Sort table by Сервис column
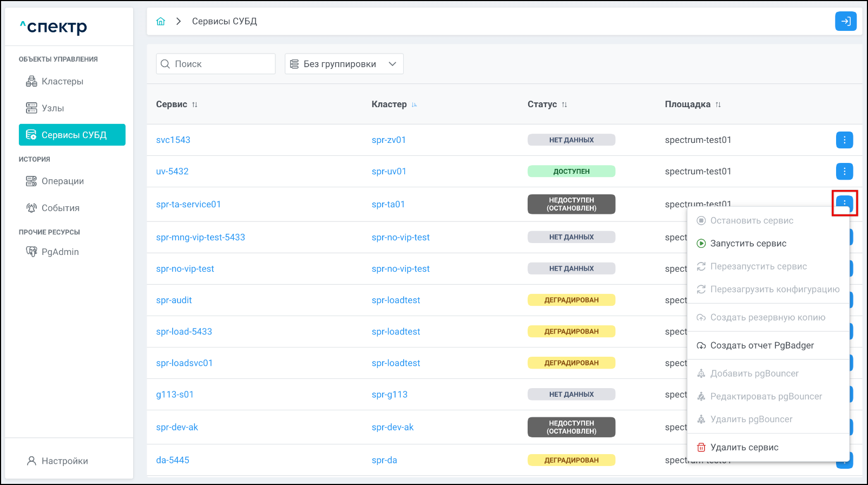The width and height of the screenshot is (868, 485). tap(194, 104)
